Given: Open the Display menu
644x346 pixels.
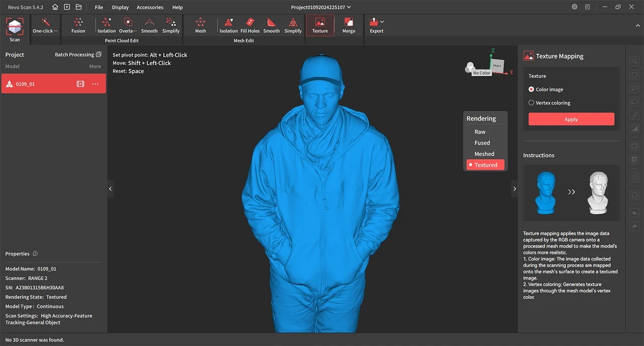Looking at the screenshot, I should tap(120, 7).
